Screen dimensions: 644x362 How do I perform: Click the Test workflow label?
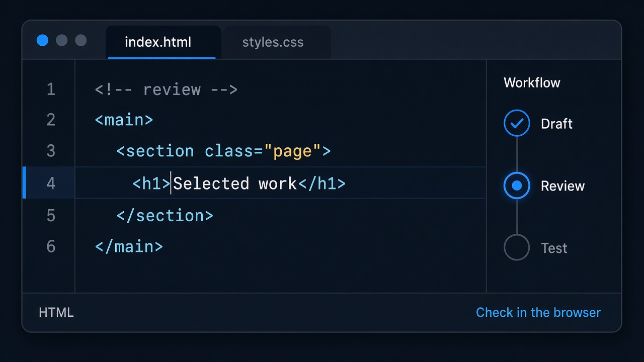click(554, 248)
